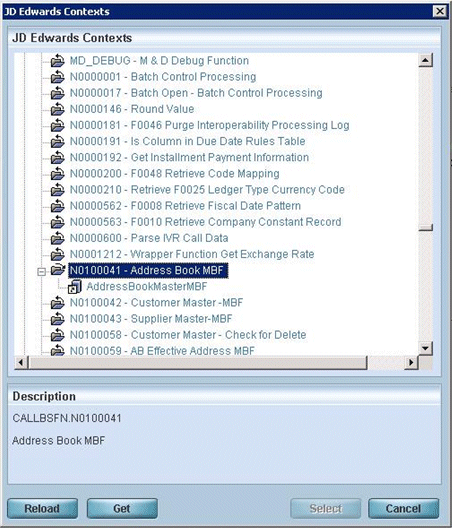Select N0000181 F0046 Purge Interoperability Processing Log
The height and width of the screenshot is (528, 452).
coord(209,125)
